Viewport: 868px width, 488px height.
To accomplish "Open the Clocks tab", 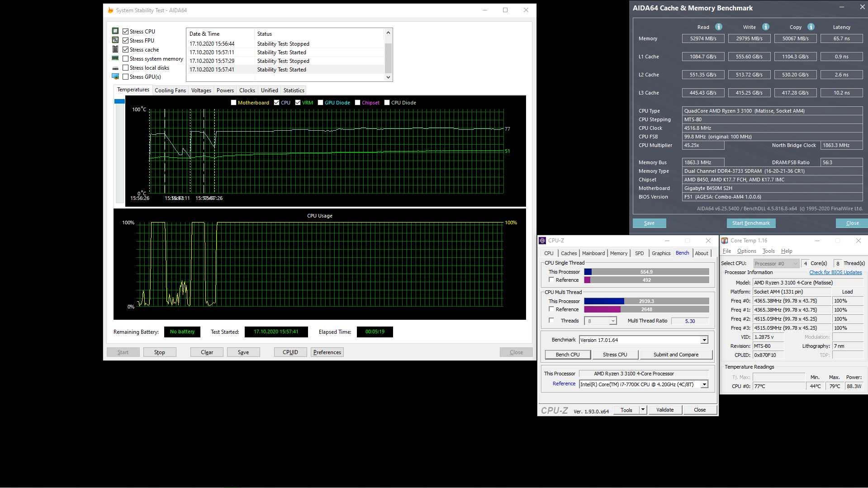I will pos(247,90).
